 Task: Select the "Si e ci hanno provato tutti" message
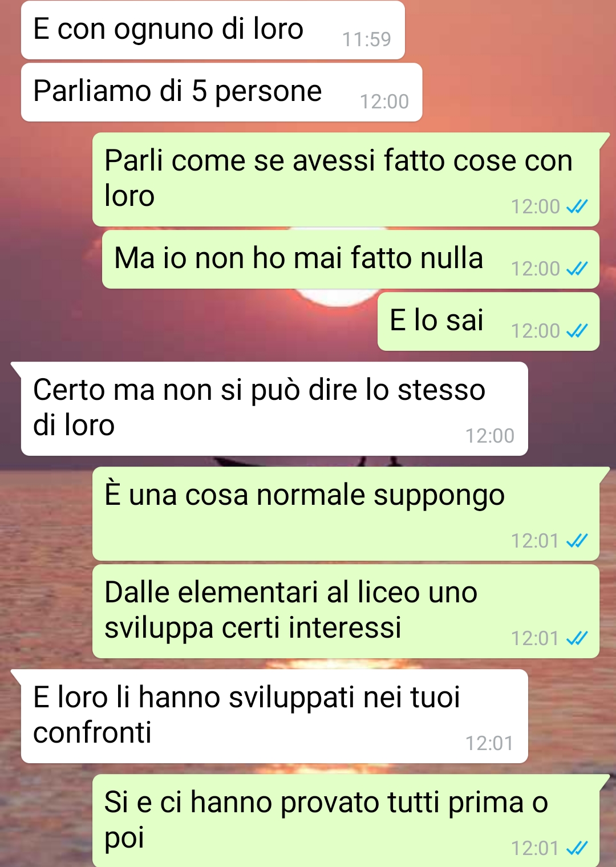pos(346,821)
